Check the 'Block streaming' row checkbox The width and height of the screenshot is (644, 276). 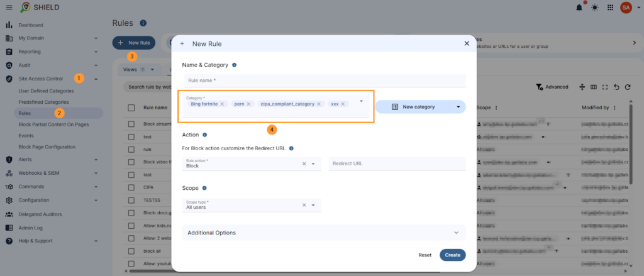(x=131, y=124)
